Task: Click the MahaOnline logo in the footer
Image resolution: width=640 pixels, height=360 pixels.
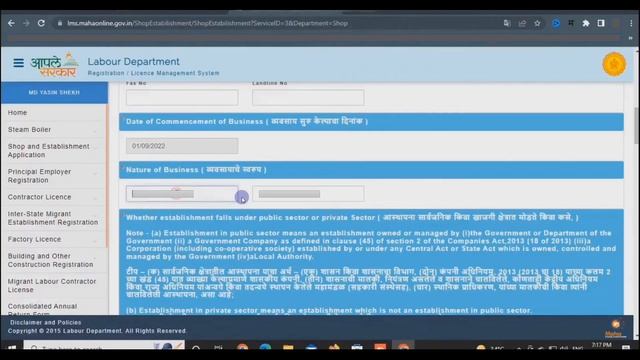Action: pyautogui.click(x=615, y=329)
